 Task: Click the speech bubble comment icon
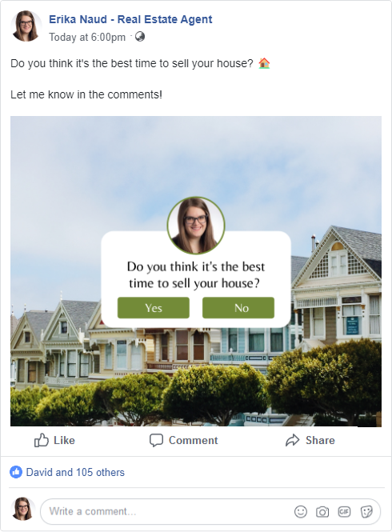point(156,440)
